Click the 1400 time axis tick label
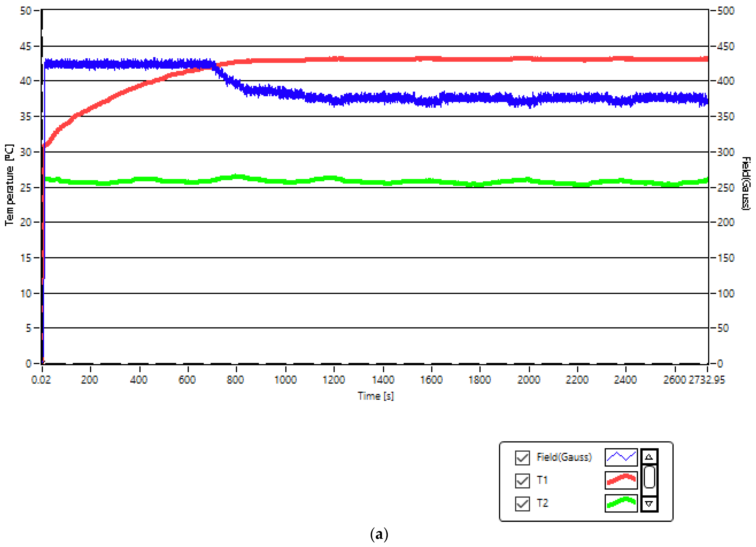The width and height of the screenshot is (756, 547). point(383,380)
